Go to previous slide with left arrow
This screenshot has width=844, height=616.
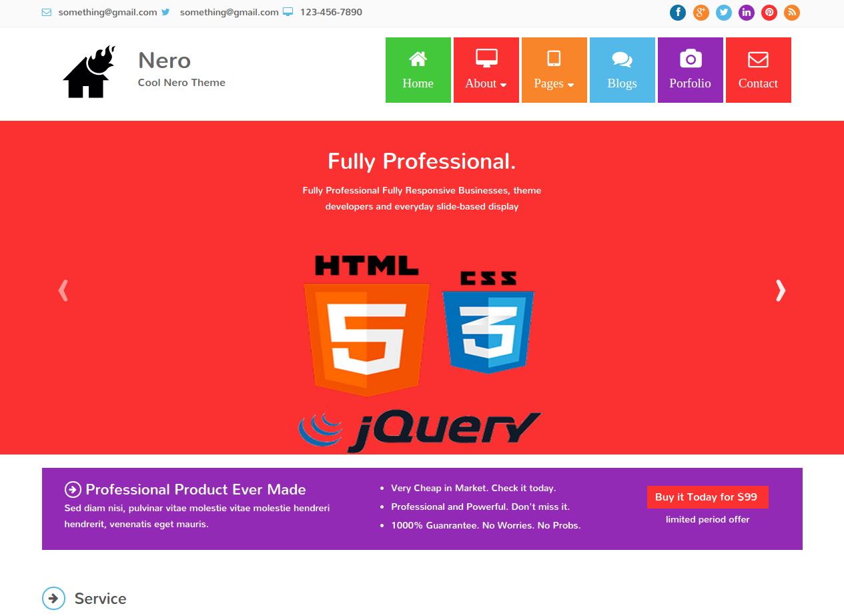pyautogui.click(x=63, y=290)
